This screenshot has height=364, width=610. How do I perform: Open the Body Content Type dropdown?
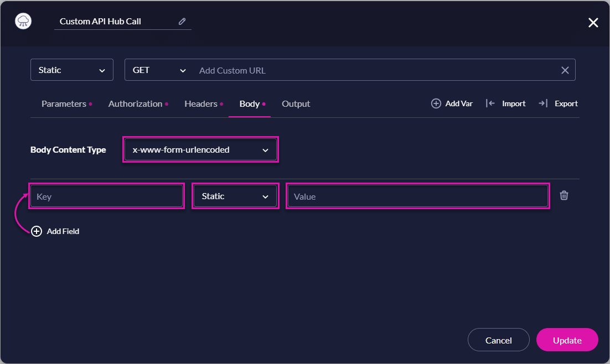(x=200, y=150)
